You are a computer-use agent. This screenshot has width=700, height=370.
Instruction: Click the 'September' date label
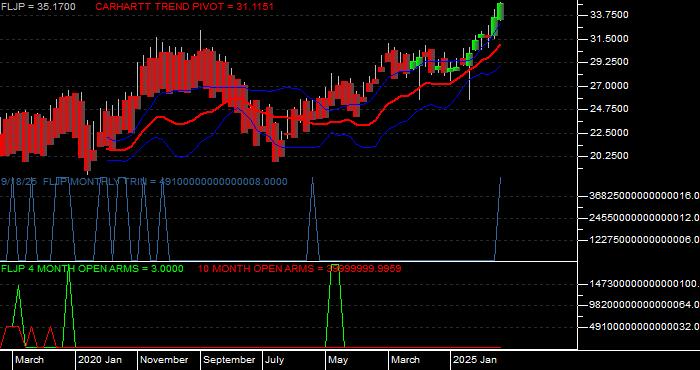(x=229, y=360)
